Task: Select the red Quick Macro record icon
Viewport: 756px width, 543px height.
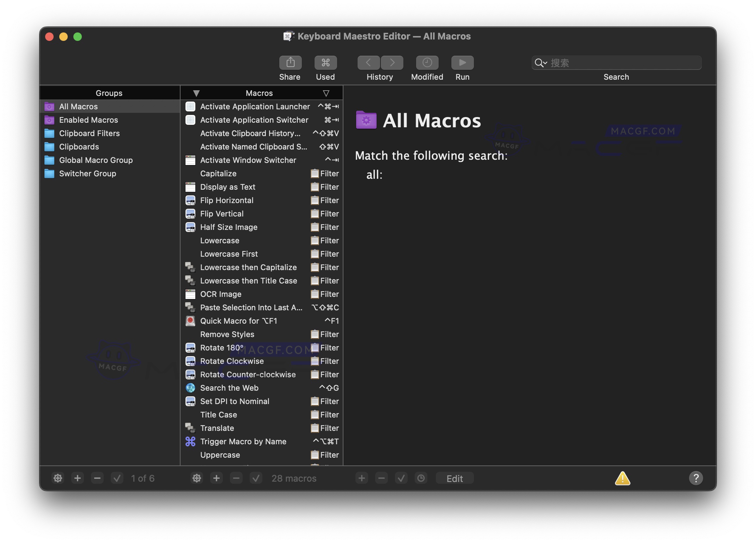Action: 190,321
